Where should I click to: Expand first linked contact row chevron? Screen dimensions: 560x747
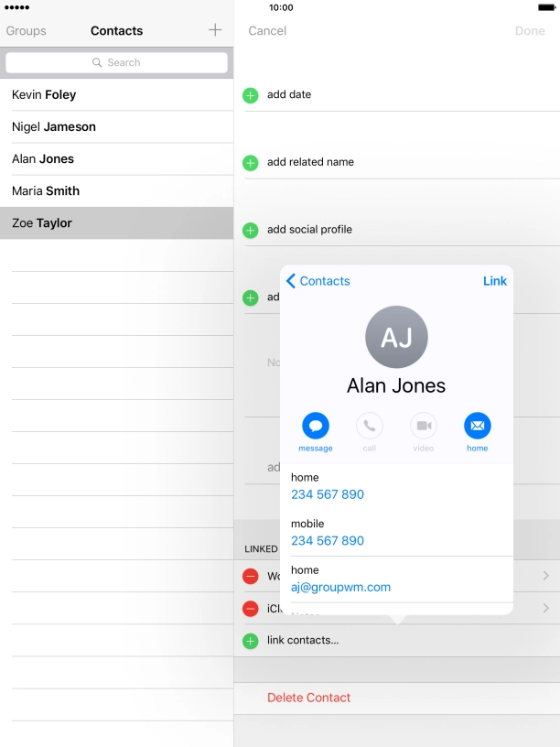coord(545,577)
